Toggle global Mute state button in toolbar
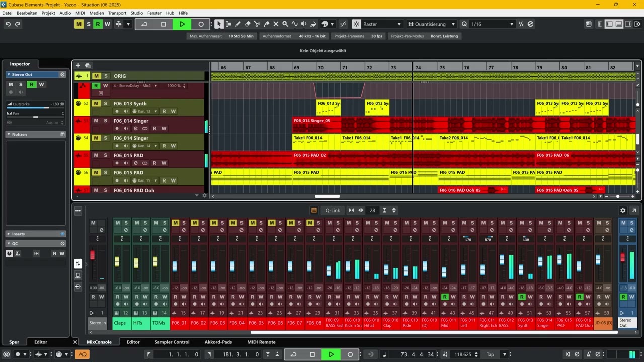Screen dimensions: 644x362 click(78, 24)
